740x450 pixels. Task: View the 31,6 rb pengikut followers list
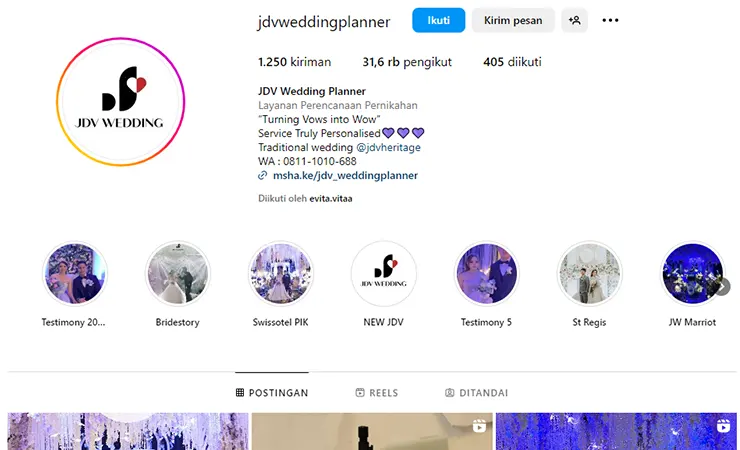(x=407, y=62)
